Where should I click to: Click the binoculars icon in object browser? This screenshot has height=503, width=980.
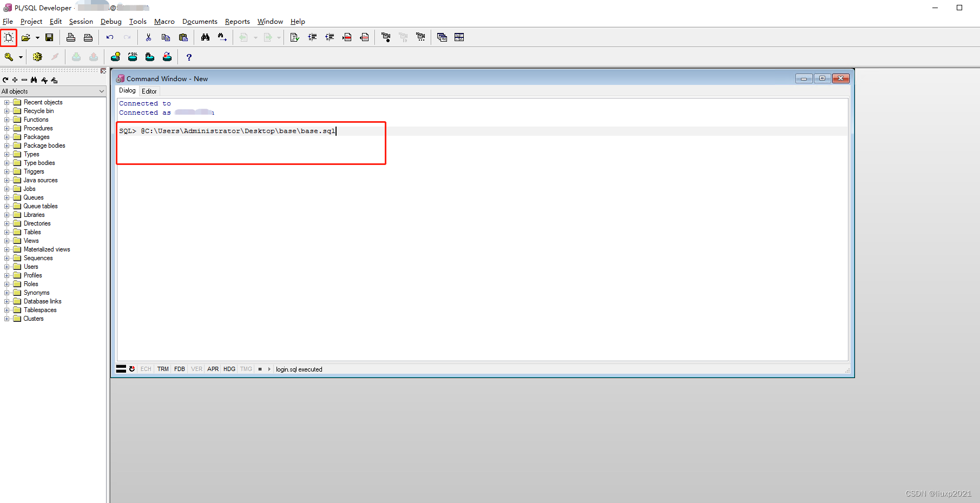tap(34, 80)
